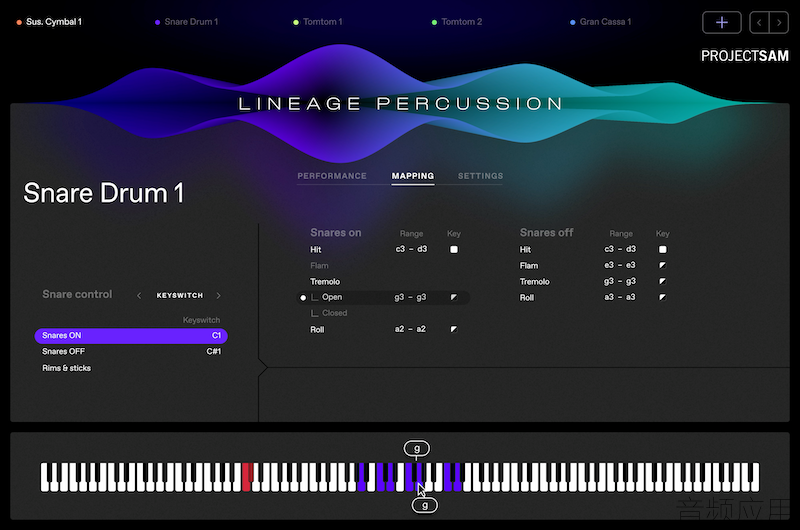Go to previous instrument page arrow
The height and width of the screenshot is (530, 800).
click(x=759, y=22)
